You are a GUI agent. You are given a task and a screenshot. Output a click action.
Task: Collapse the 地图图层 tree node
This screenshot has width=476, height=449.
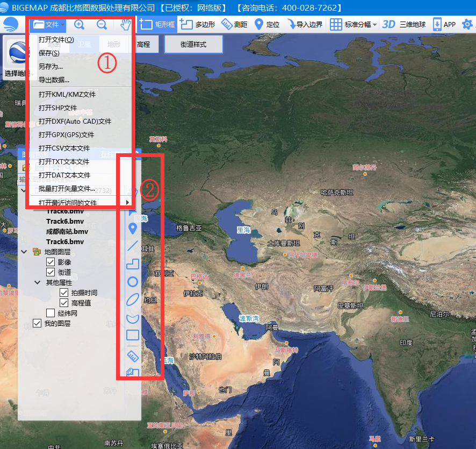(x=24, y=252)
